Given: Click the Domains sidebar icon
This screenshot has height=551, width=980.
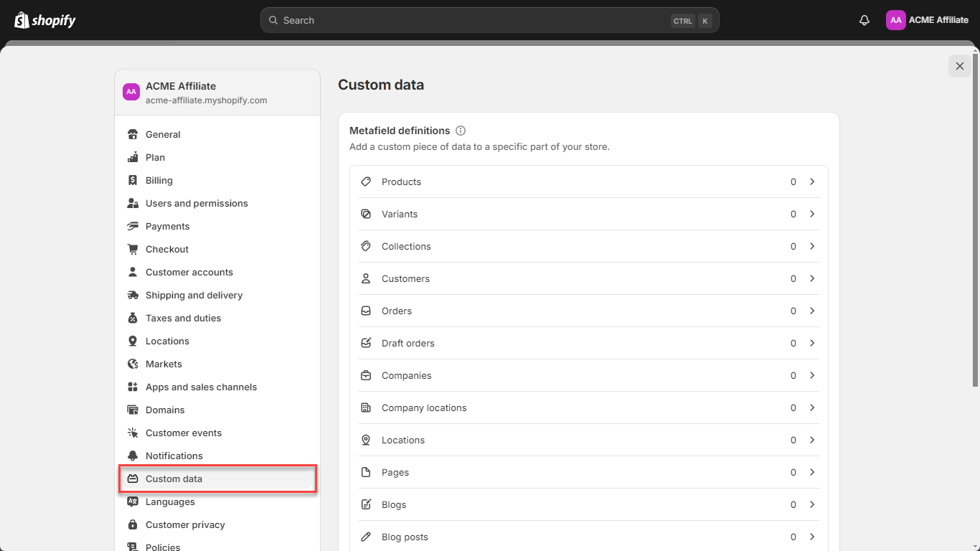Looking at the screenshot, I should 133,410.
